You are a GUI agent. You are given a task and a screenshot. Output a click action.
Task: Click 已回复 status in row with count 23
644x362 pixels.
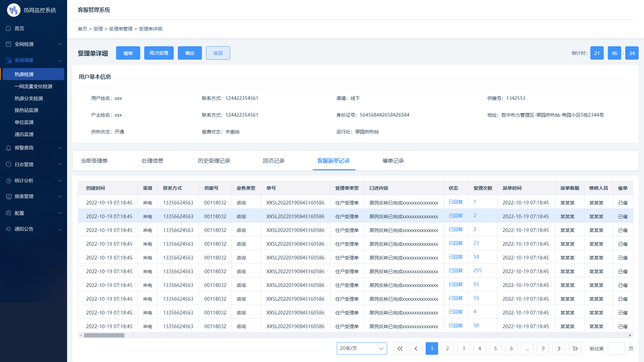coord(456,243)
